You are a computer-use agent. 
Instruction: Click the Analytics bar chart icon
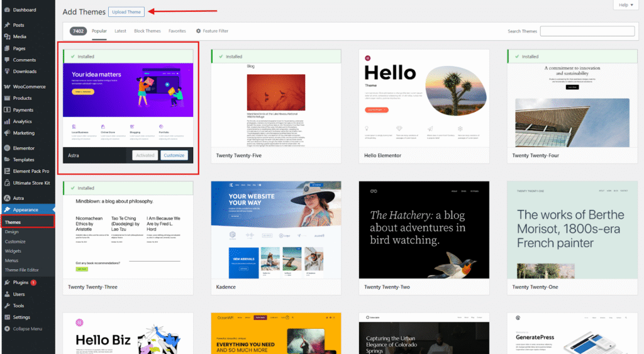[x=7, y=121]
